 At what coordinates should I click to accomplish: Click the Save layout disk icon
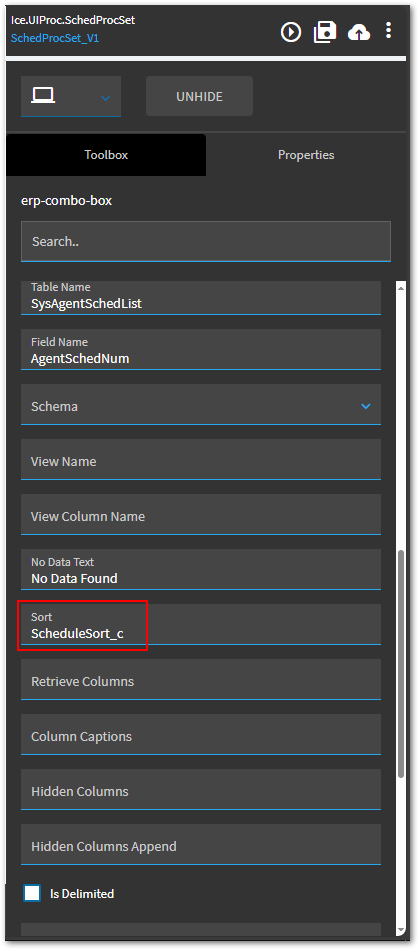tap(325, 32)
